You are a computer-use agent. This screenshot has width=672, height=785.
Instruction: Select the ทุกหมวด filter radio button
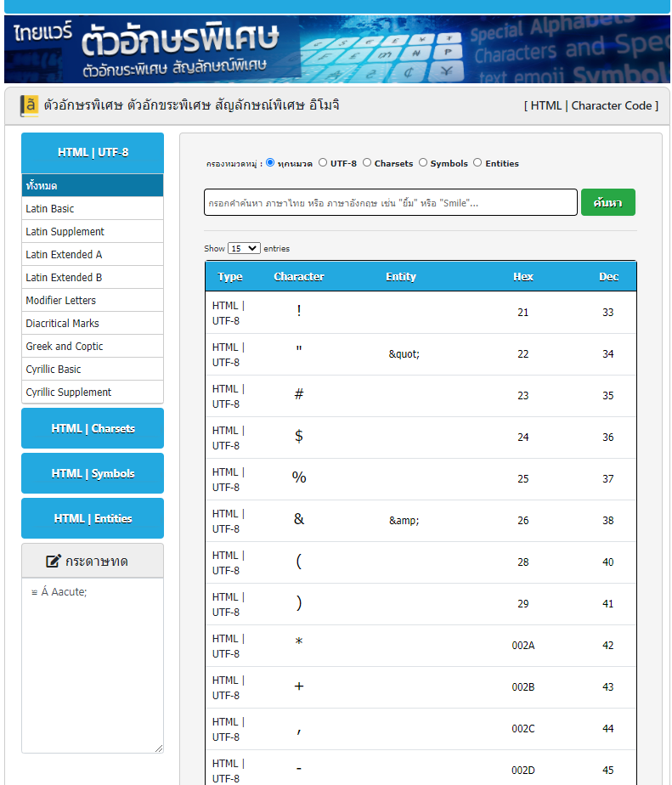[x=270, y=163]
